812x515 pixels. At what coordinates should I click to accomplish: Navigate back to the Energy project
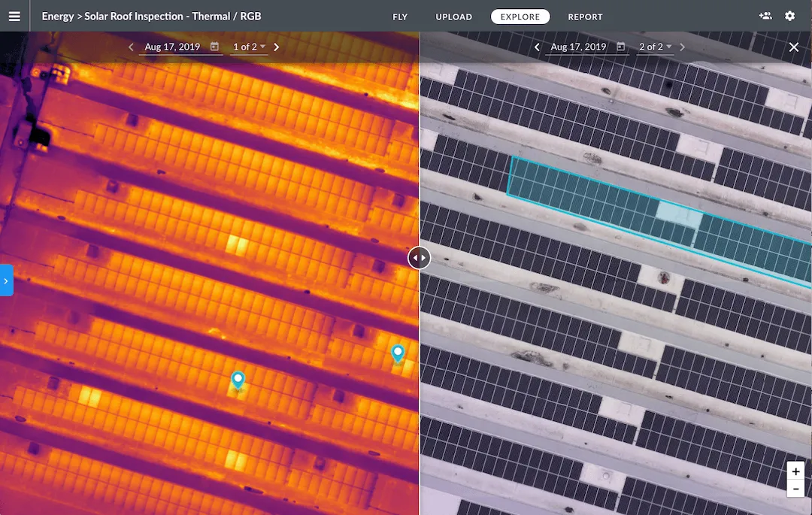click(x=58, y=16)
